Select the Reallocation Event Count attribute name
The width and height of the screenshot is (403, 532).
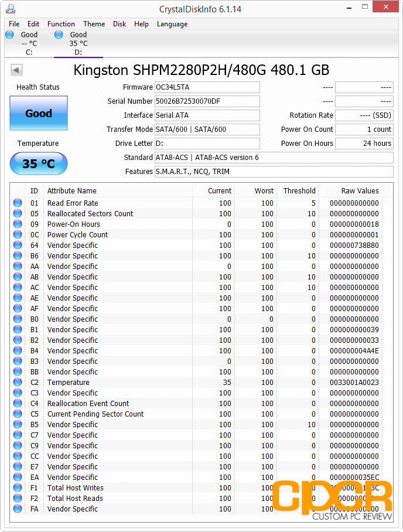pyautogui.click(x=88, y=403)
